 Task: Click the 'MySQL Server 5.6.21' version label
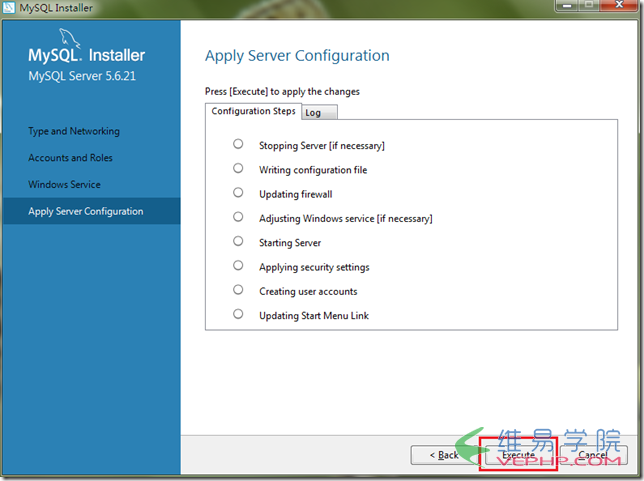(82, 76)
